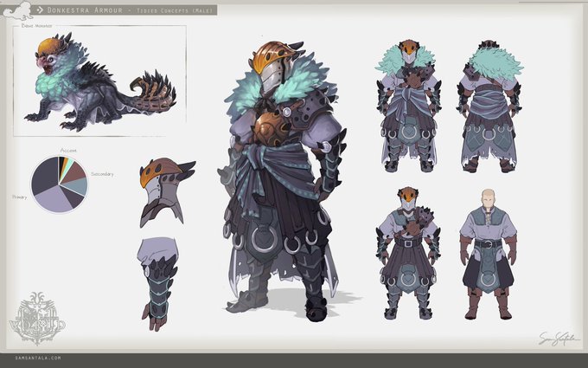
Task: Click the "Donkestra Armour" title text
Action: coord(85,10)
